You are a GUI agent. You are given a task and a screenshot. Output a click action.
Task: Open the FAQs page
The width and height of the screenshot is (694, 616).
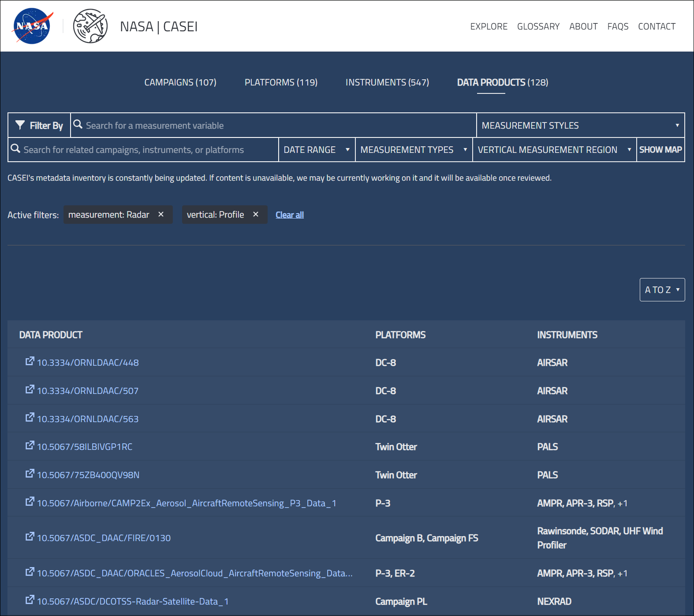click(x=618, y=26)
